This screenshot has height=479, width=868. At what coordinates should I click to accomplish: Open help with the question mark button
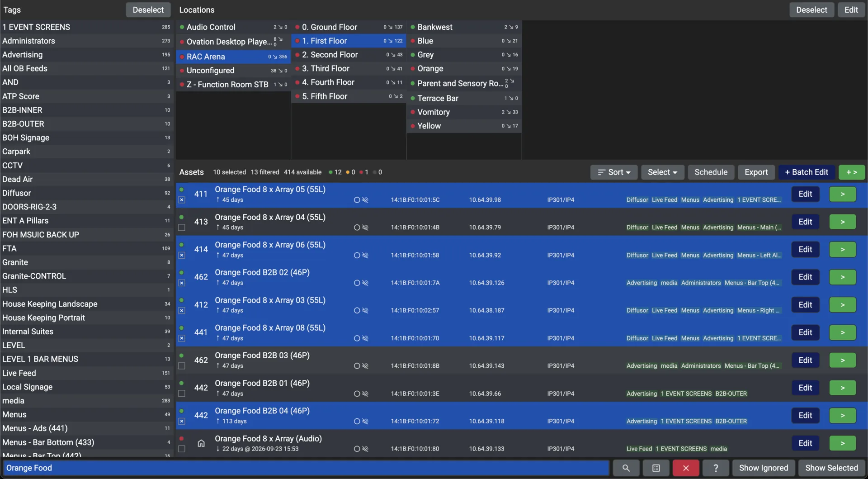tap(716, 468)
